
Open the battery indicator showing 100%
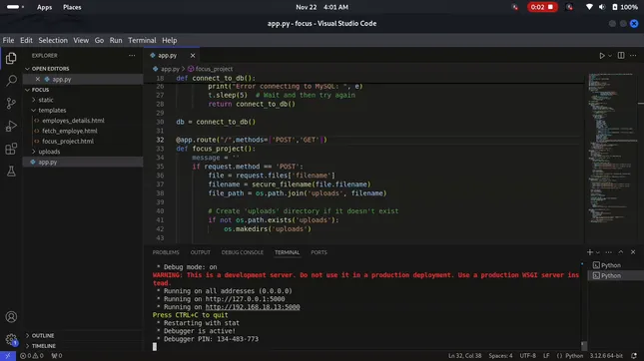coord(625,7)
